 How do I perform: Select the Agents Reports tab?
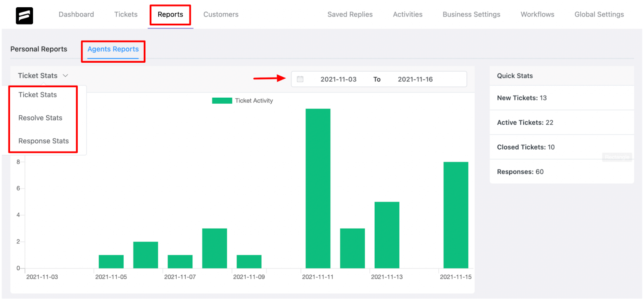click(x=113, y=49)
